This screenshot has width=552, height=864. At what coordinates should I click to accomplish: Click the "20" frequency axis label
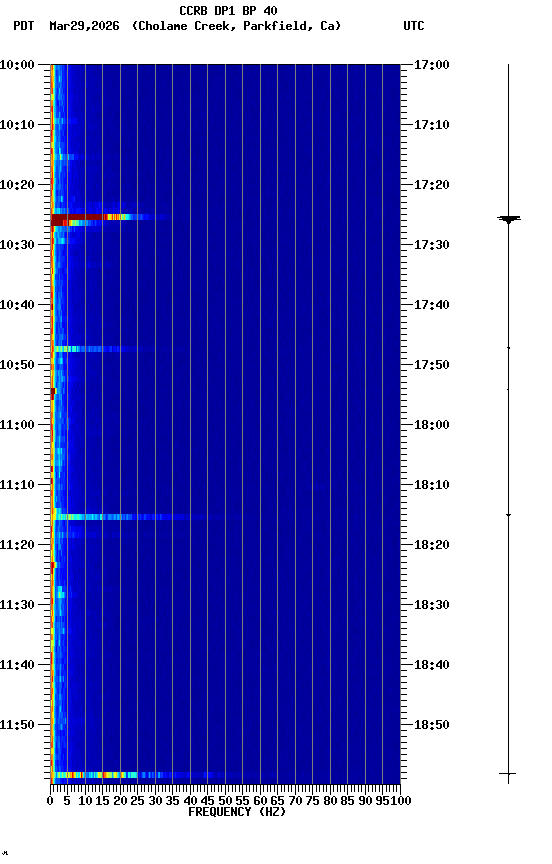[x=120, y=802]
